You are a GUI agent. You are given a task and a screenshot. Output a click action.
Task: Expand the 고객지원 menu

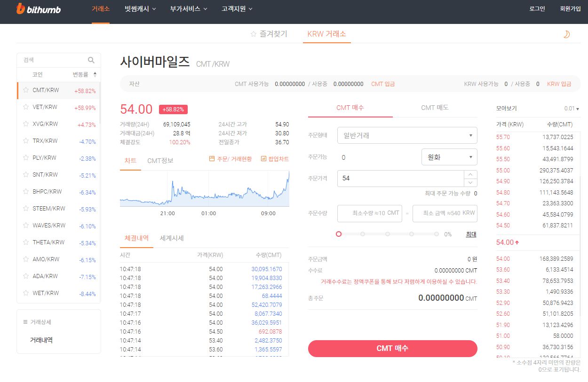point(237,9)
